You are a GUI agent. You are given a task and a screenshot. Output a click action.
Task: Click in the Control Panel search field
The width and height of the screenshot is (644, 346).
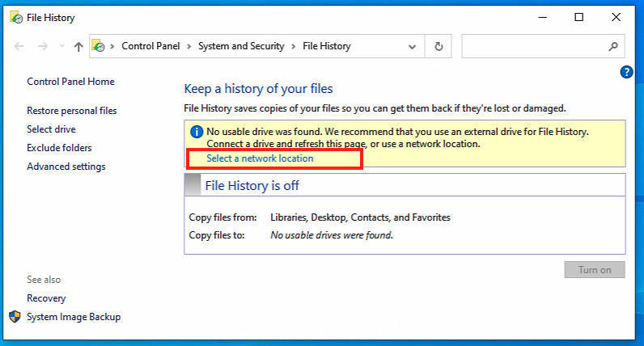pyautogui.click(x=534, y=47)
